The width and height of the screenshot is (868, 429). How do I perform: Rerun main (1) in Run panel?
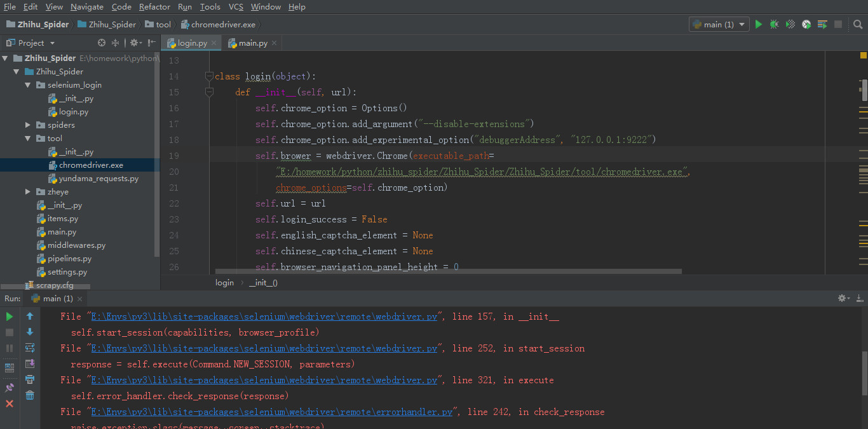point(10,316)
